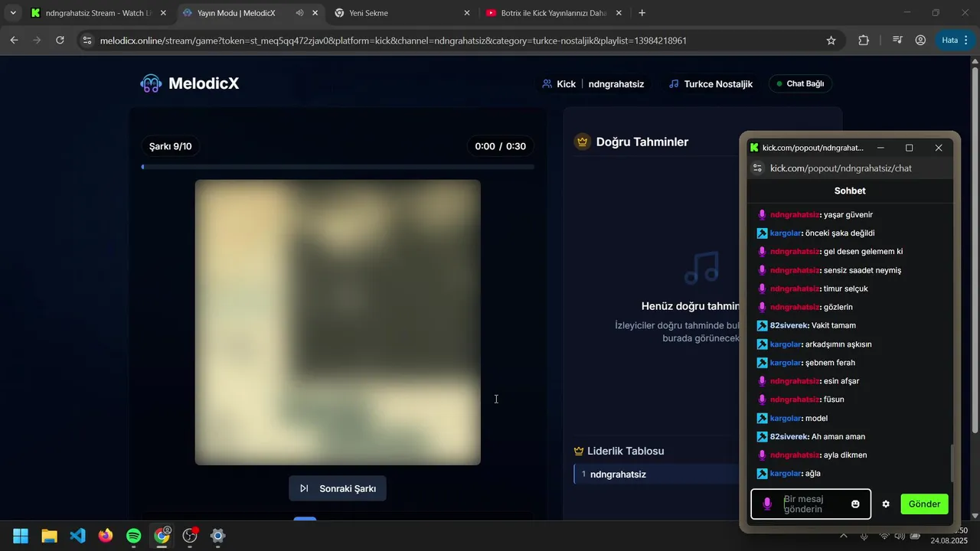This screenshot has height=551, width=980.
Task: Close the Yayın Modu MelodicX tab
Action: pyautogui.click(x=315, y=13)
